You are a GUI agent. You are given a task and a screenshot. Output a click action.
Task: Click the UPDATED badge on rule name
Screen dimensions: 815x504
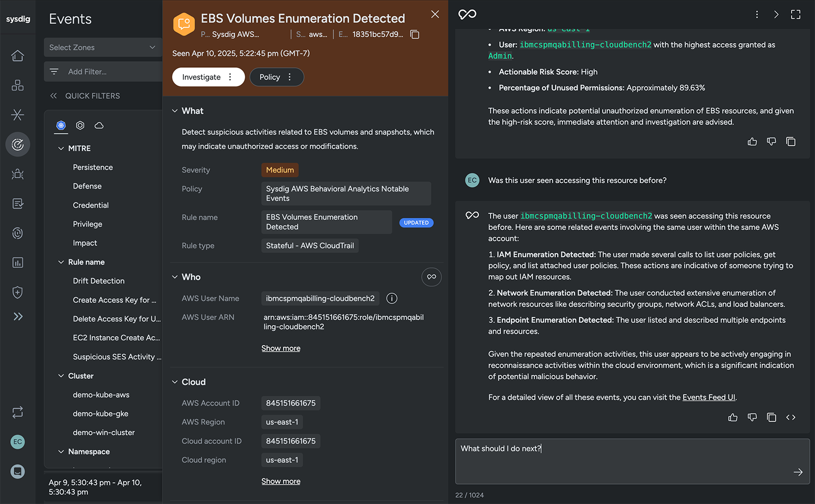click(x=416, y=222)
